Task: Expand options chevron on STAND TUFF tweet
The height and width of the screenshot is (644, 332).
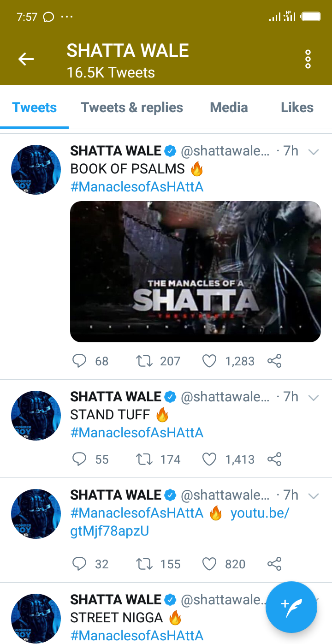Action: (x=314, y=397)
